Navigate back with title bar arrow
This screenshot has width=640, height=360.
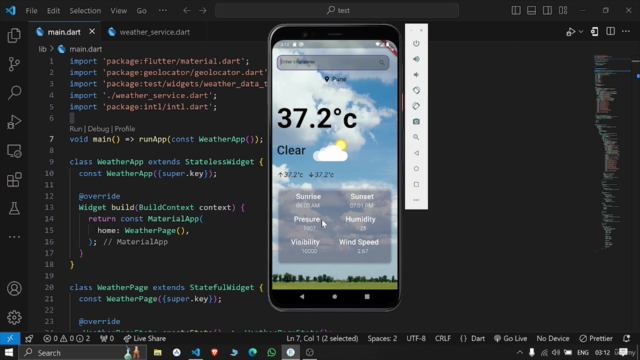pos(187,11)
